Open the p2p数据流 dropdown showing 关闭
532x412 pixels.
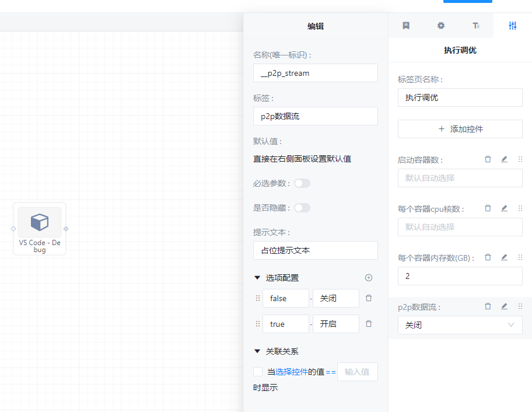pyautogui.click(x=460, y=325)
